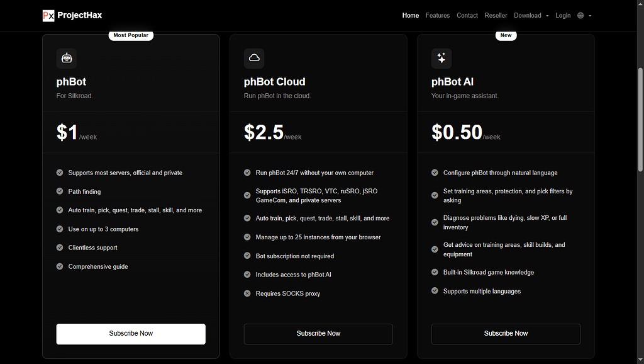Subscribe Now to phBot Cloud plan
The width and height of the screenshot is (644, 364).
(x=318, y=334)
